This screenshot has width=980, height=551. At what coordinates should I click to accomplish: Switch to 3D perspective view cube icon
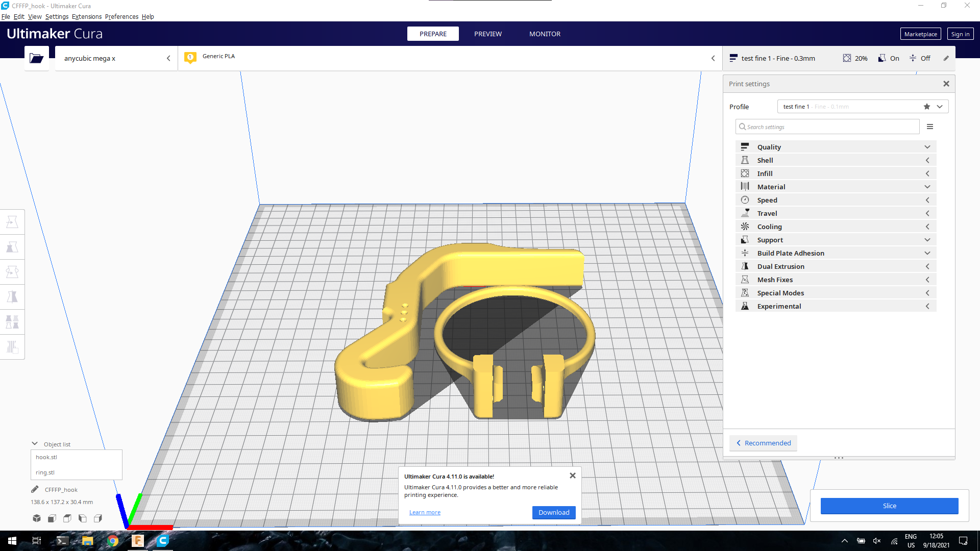pos(37,518)
